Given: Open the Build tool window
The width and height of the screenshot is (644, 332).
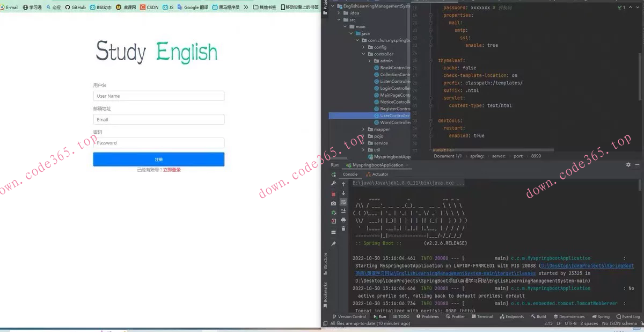Looking at the screenshot, I should tap(538, 317).
